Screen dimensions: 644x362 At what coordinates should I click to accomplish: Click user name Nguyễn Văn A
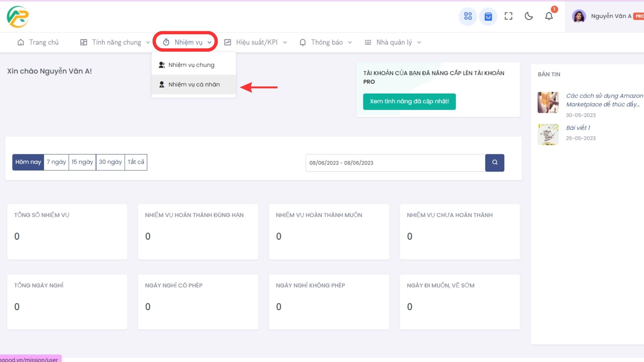pos(611,16)
